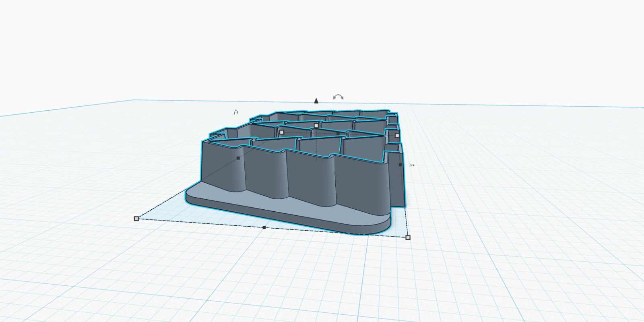Select the nearest-right white corner resize handle

(408, 237)
